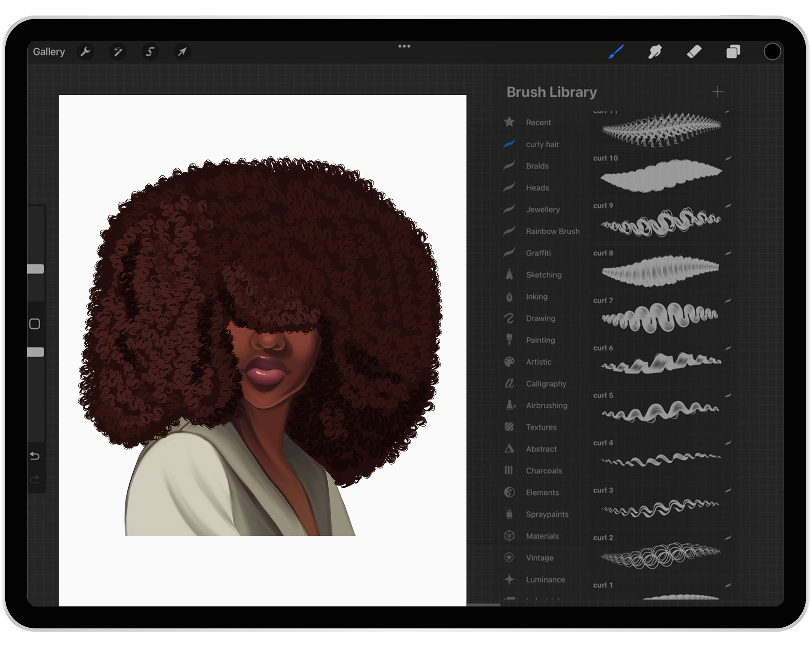Open the Layers panel
Image resolution: width=812 pixels, height=645 pixels.
click(x=733, y=52)
